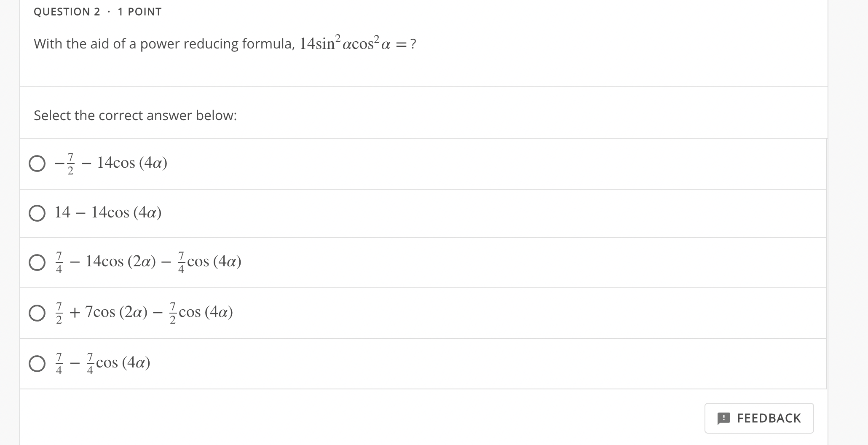Click the empty area of the last answer row

489,364
